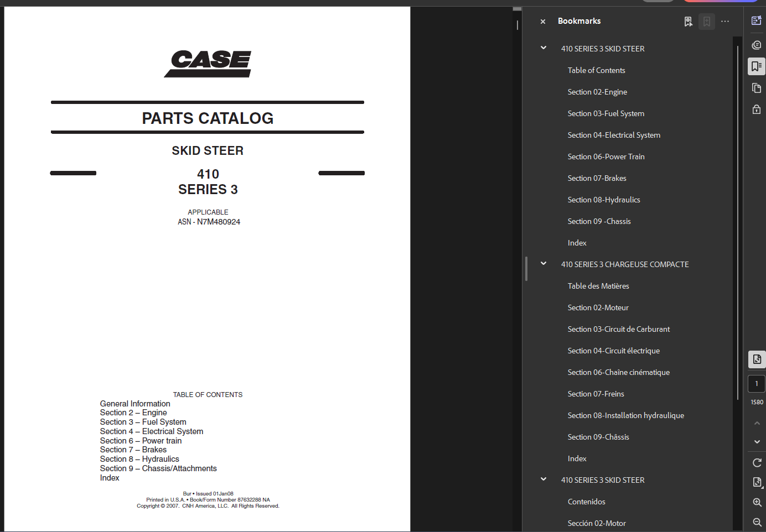Screen dimensions: 766x532
Task: Click the add new bookmark icon
Action: click(x=707, y=22)
